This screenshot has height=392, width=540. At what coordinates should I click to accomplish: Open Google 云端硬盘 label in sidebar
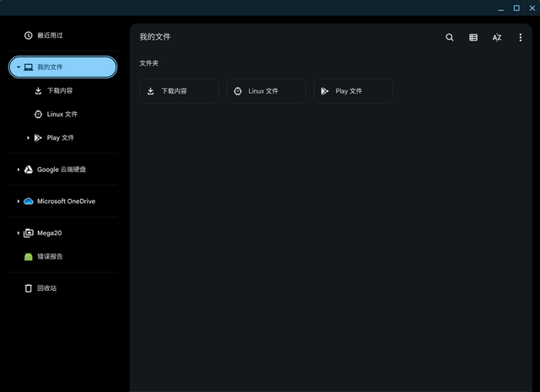click(x=62, y=169)
